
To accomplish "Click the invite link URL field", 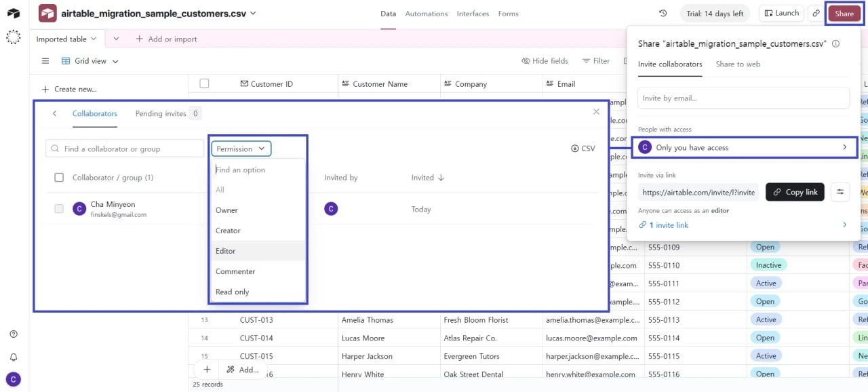I will (698, 192).
